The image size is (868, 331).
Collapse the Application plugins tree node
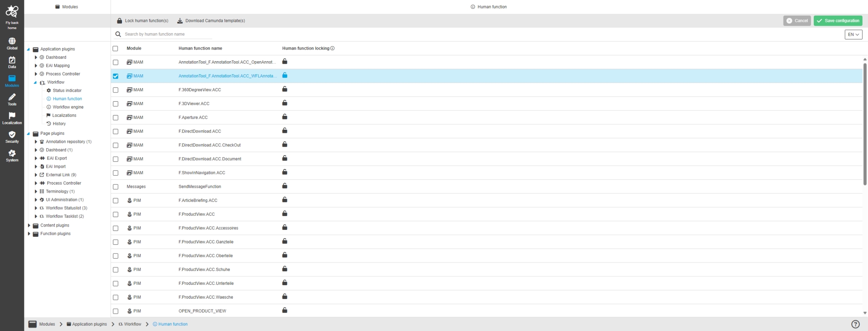tap(28, 50)
